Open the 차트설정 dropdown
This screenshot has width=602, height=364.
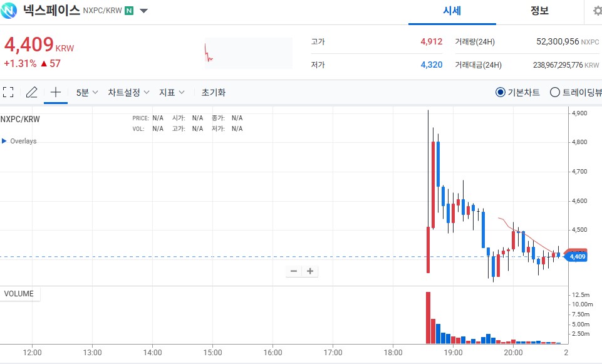[x=128, y=93]
